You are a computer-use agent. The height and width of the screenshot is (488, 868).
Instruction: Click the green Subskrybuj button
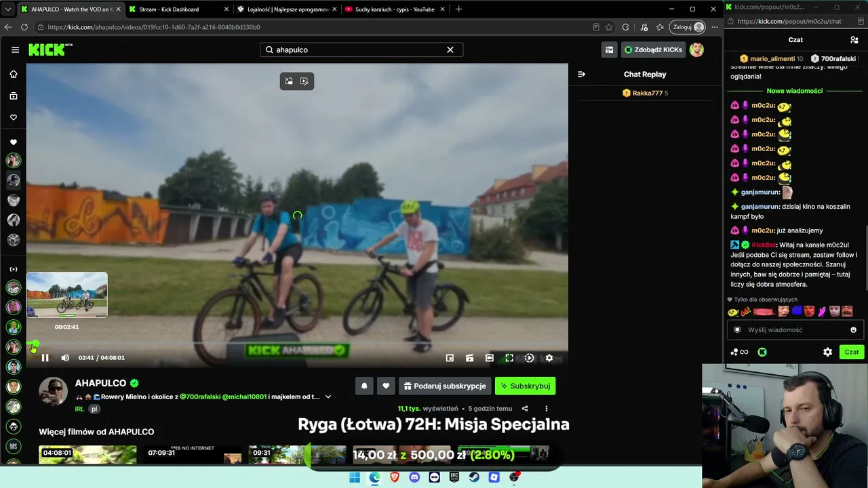click(525, 386)
